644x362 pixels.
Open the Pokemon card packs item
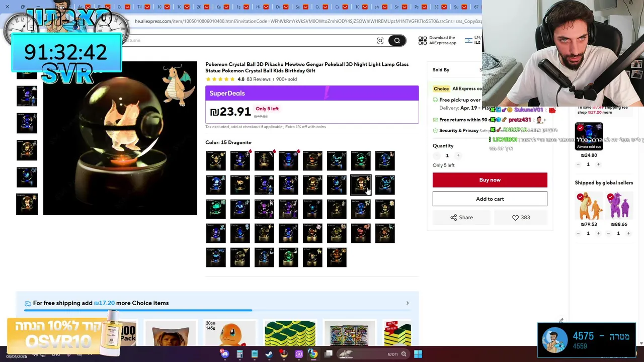point(350,333)
